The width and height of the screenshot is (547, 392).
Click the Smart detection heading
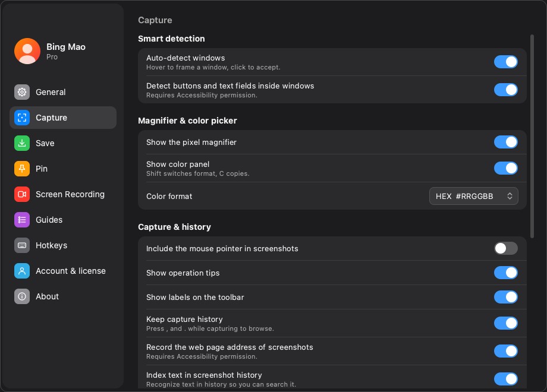coord(171,39)
